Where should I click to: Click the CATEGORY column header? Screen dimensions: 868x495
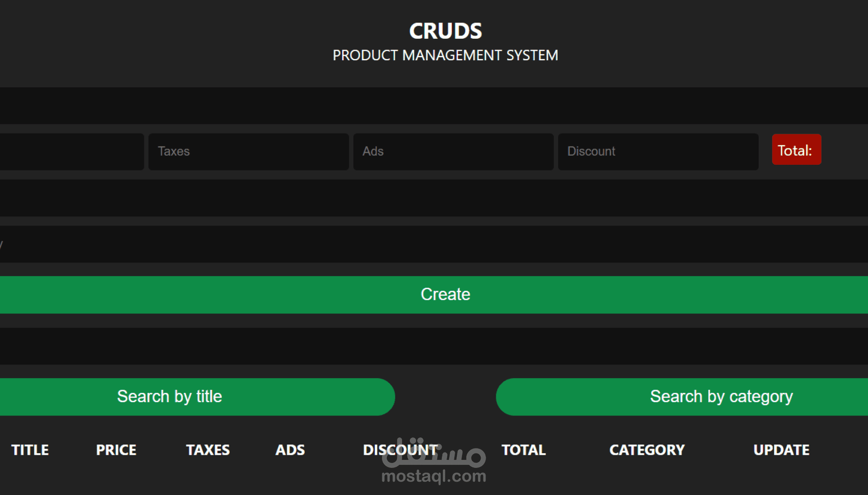click(x=647, y=450)
